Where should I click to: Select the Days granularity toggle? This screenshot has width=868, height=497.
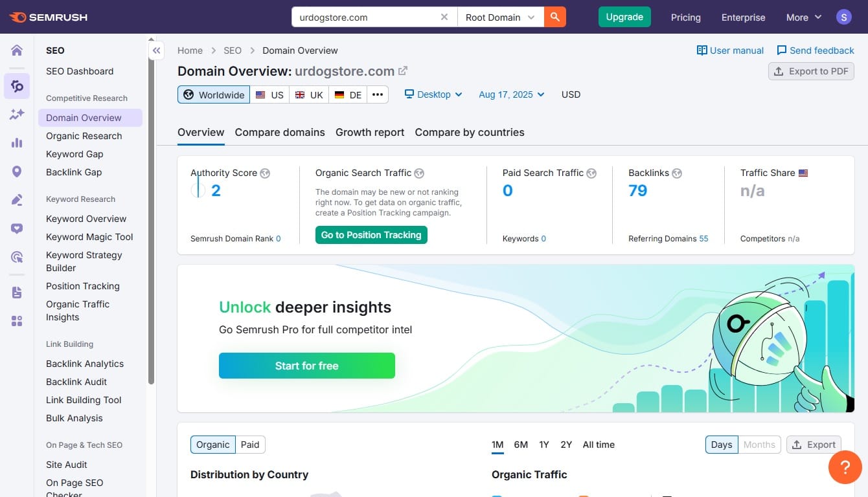point(721,445)
